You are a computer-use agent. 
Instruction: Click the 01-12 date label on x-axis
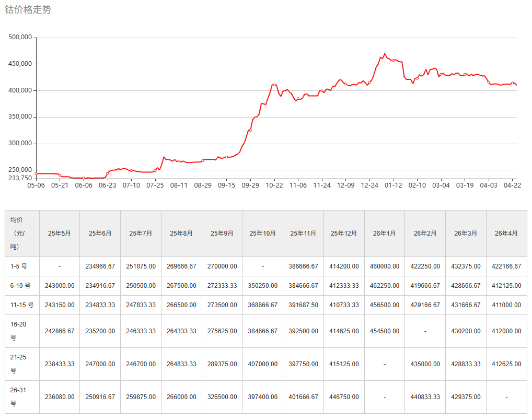[x=394, y=185]
